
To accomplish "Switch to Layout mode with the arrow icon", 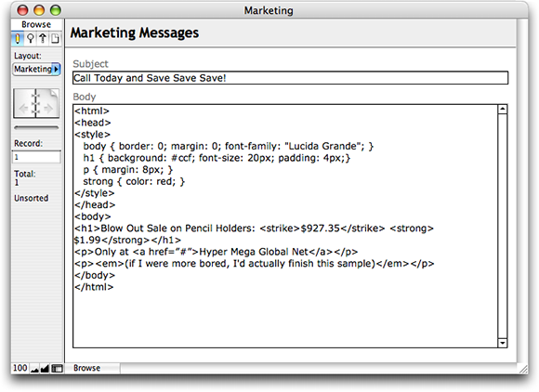I will (43, 38).
